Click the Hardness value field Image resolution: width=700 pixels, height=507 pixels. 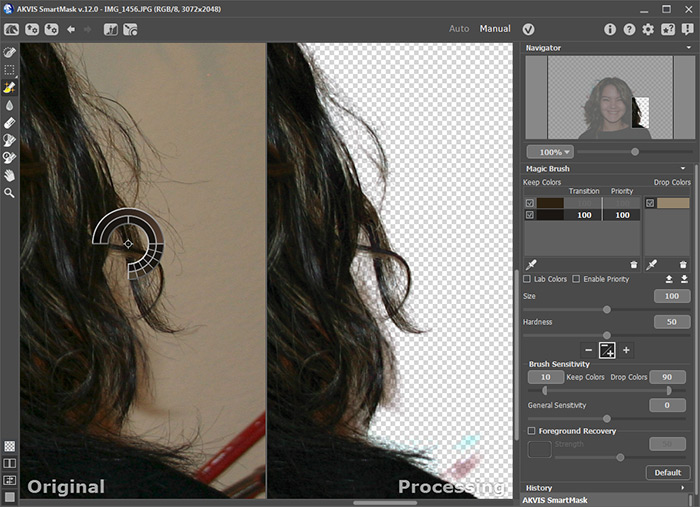[x=672, y=322]
